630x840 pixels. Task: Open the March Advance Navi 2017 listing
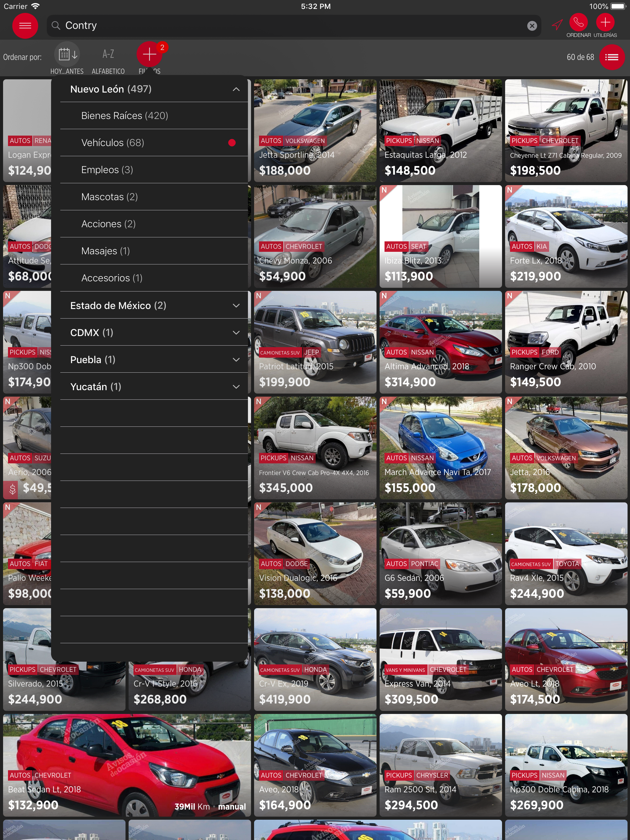click(441, 448)
